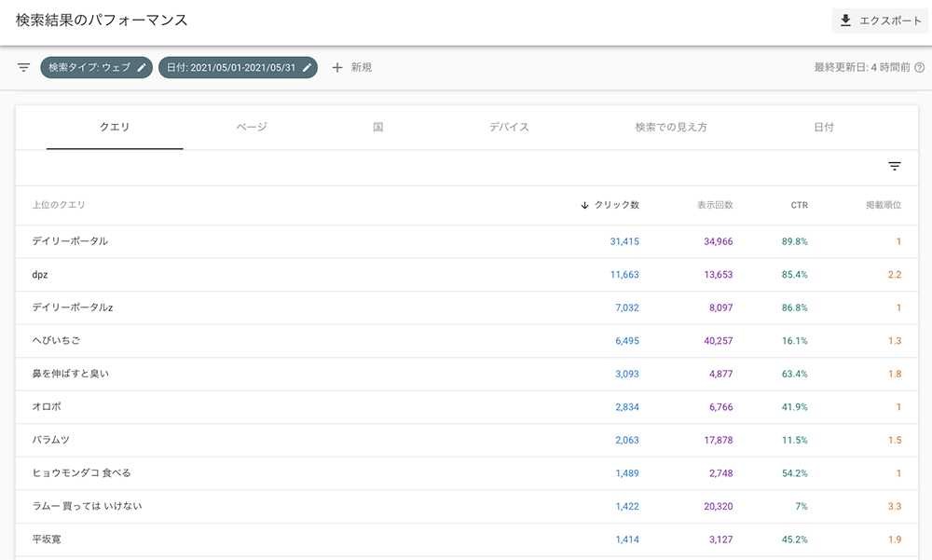The image size is (932, 560).
Task: Click the 7,032 clicks value
Action: click(x=627, y=307)
